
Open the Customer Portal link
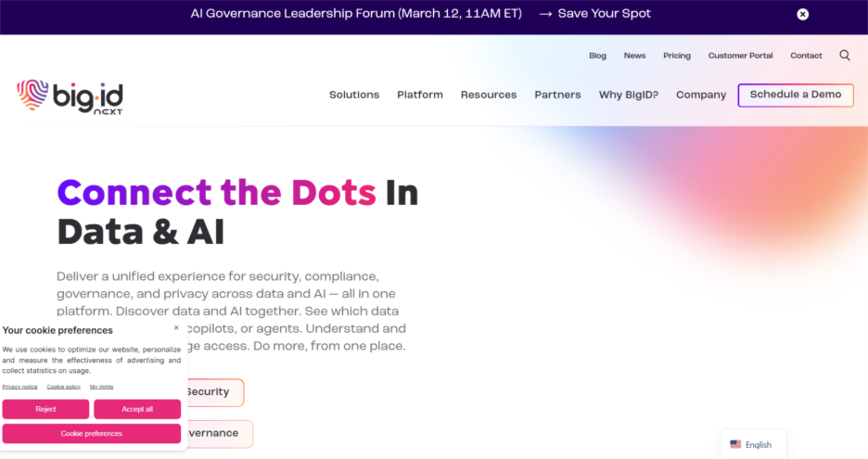coord(740,56)
